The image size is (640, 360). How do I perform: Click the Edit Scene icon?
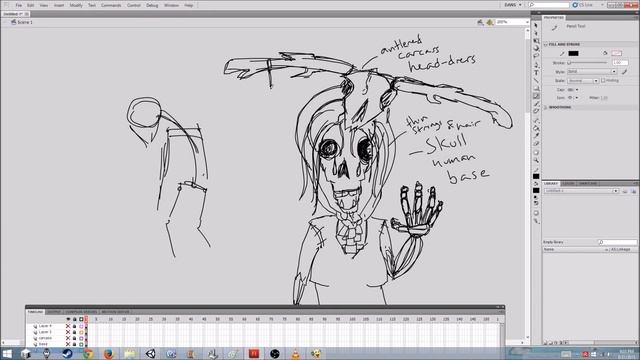pyautogui.click(x=480, y=22)
